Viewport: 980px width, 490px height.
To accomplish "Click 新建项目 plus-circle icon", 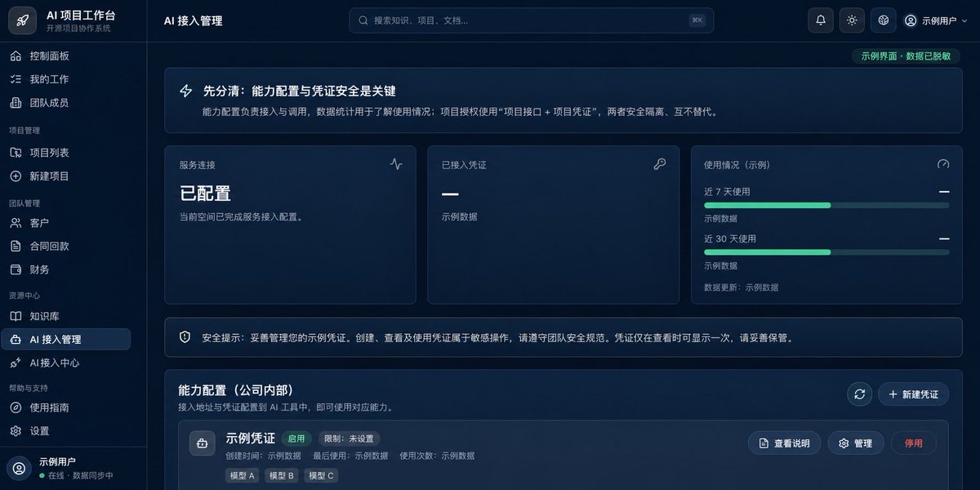I will (x=15, y=176).
